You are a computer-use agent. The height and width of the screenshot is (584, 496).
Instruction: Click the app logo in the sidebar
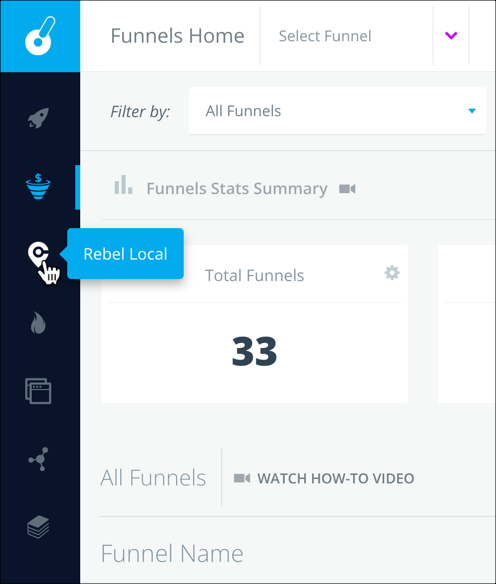pyautogui.click(x=40, y=36)
